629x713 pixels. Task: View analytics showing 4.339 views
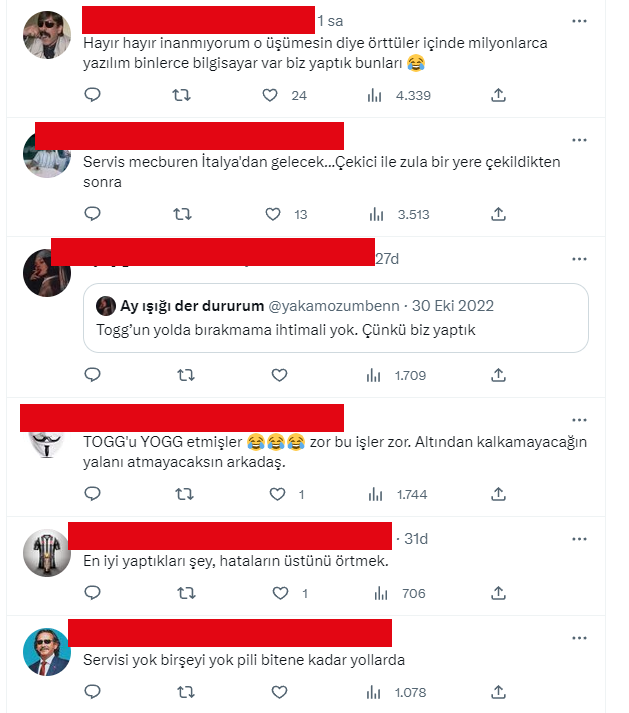(399, 95)
